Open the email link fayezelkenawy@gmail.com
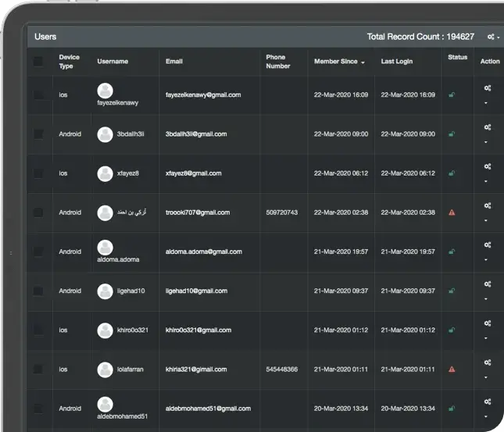The width and height of the screenshot is (504, 432). click(203, 95)
